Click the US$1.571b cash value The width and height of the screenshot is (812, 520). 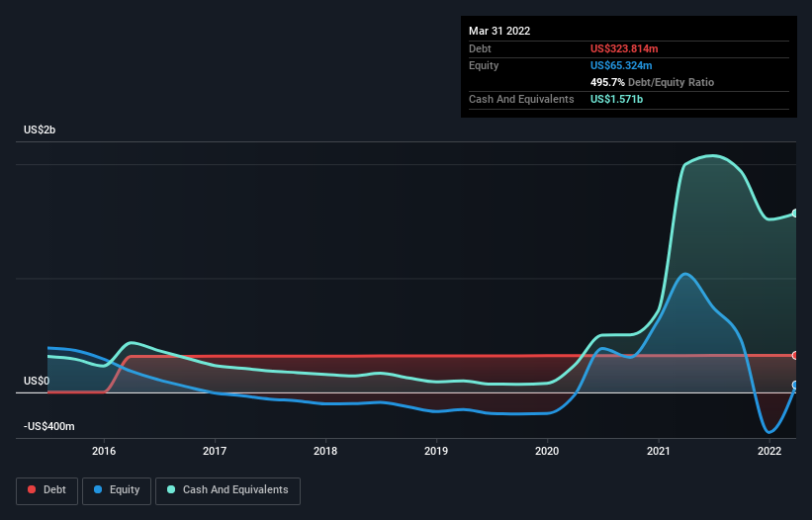616,99
